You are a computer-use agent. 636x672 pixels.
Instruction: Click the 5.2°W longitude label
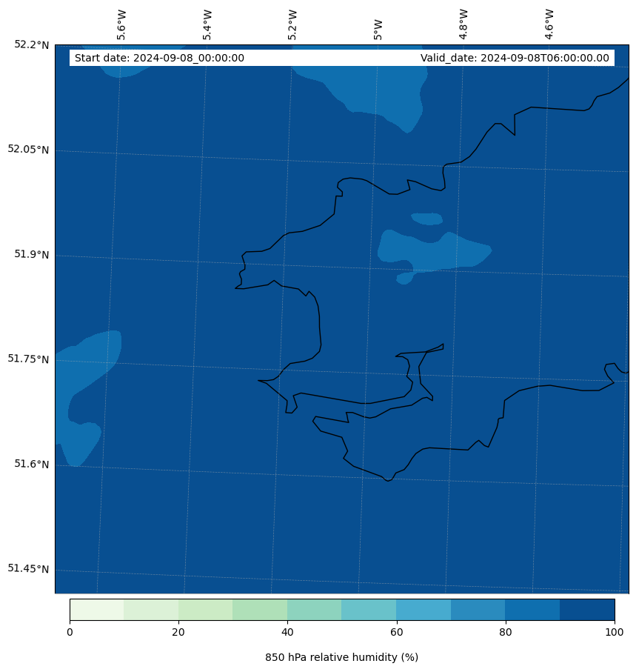[x=292, y=25]
